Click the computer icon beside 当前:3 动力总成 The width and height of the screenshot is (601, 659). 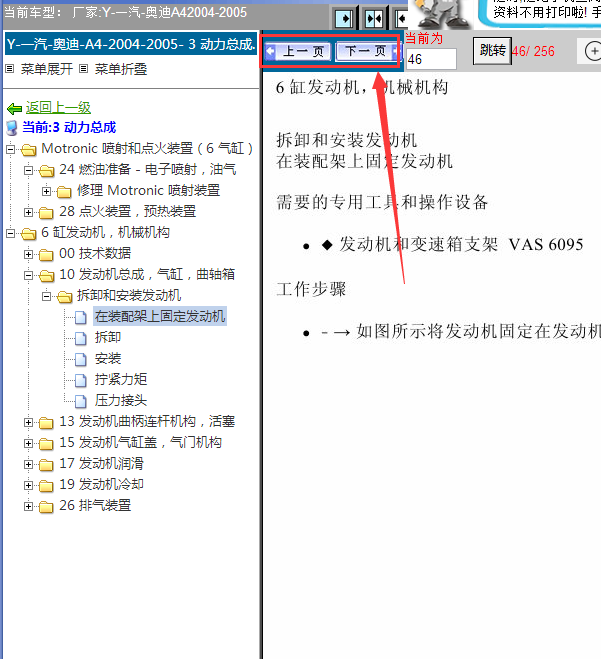pyautogui.click(x=12, y=128)
